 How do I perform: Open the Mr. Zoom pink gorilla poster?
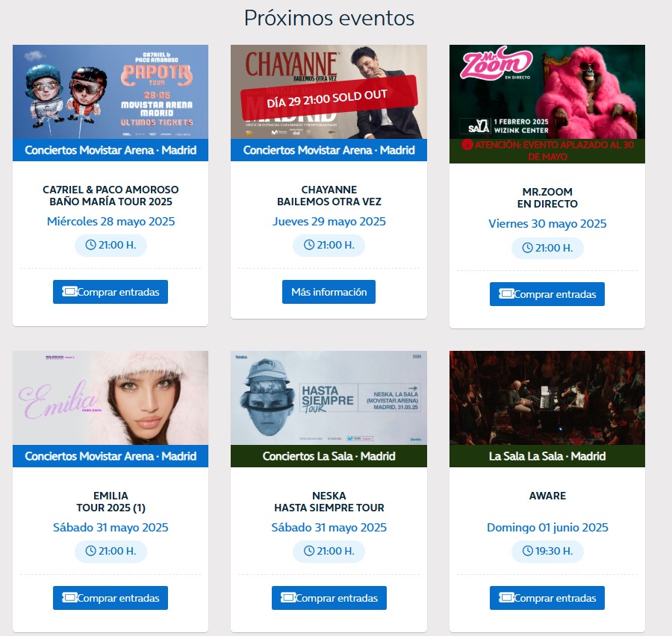point(547,92)
